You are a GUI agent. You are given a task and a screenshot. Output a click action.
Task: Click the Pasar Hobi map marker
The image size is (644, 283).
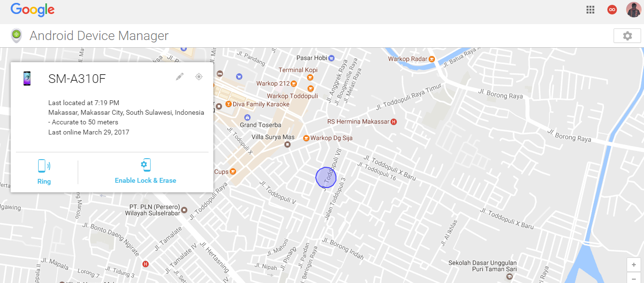point(331,57)
